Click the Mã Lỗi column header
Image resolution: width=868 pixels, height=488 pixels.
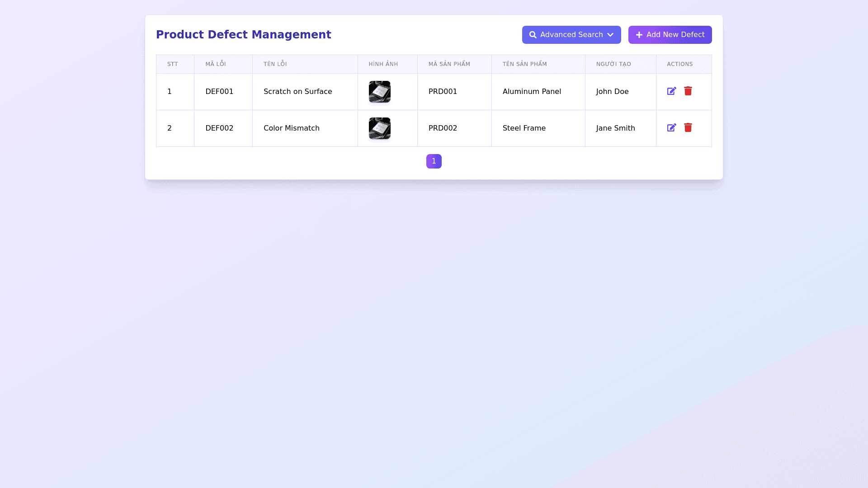pos(216,64)
